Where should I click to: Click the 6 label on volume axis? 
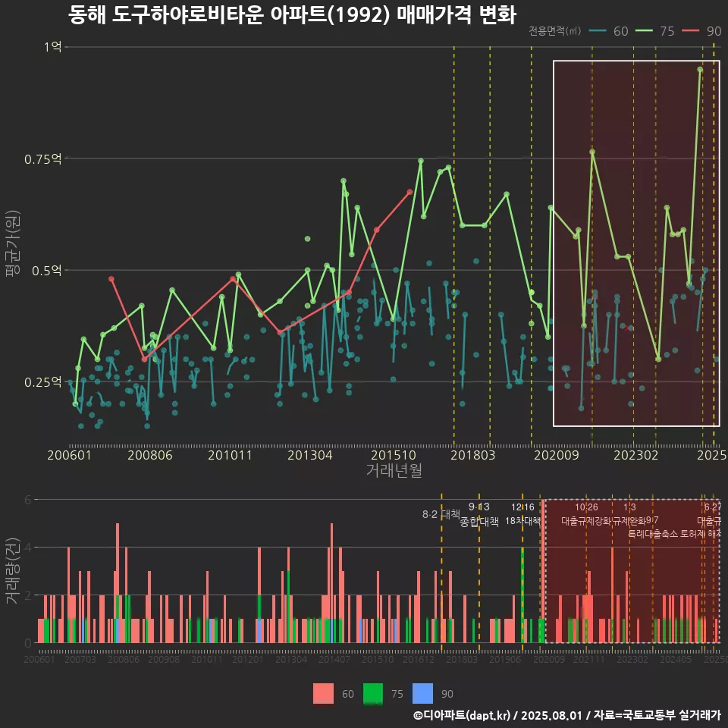tap(28, 500)
